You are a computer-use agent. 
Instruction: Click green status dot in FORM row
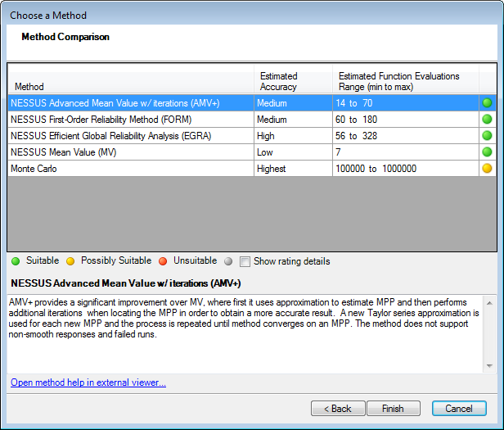point(487,120)
